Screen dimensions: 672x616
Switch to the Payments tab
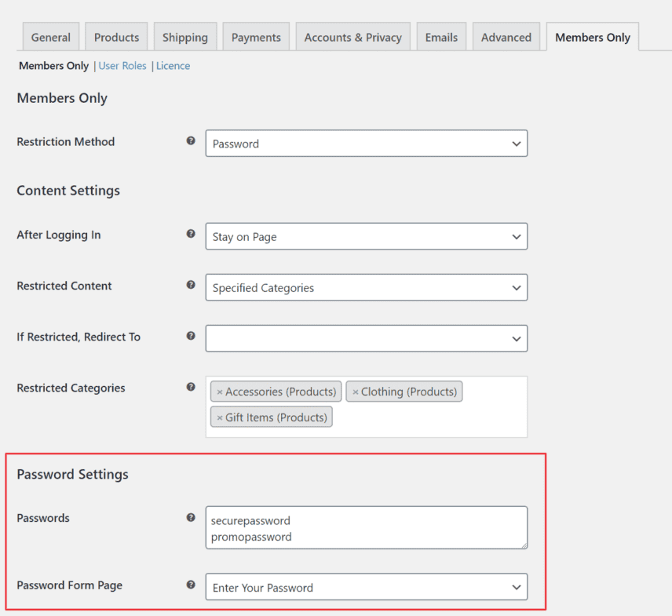[256, 36]
